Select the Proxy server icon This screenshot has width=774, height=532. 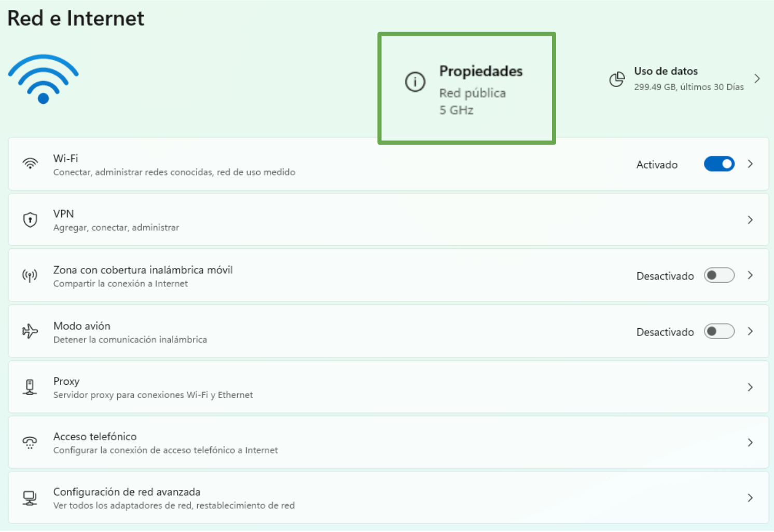pyautogui.click(x=30, y=387)
